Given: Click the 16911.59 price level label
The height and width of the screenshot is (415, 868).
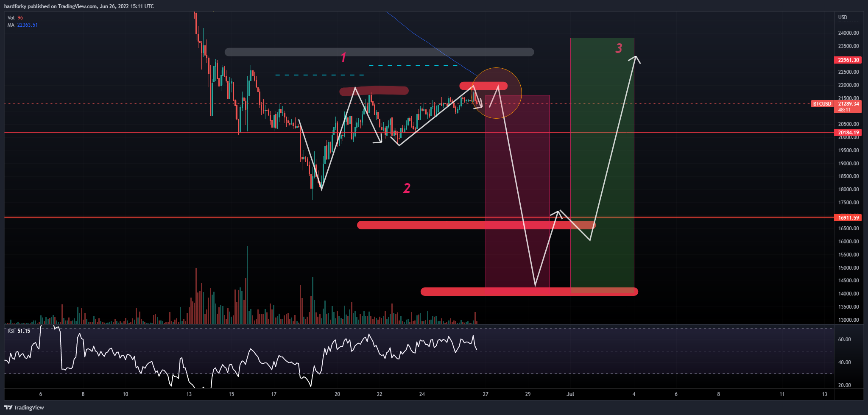Looking at the screenshot, I should coord(848,218).
